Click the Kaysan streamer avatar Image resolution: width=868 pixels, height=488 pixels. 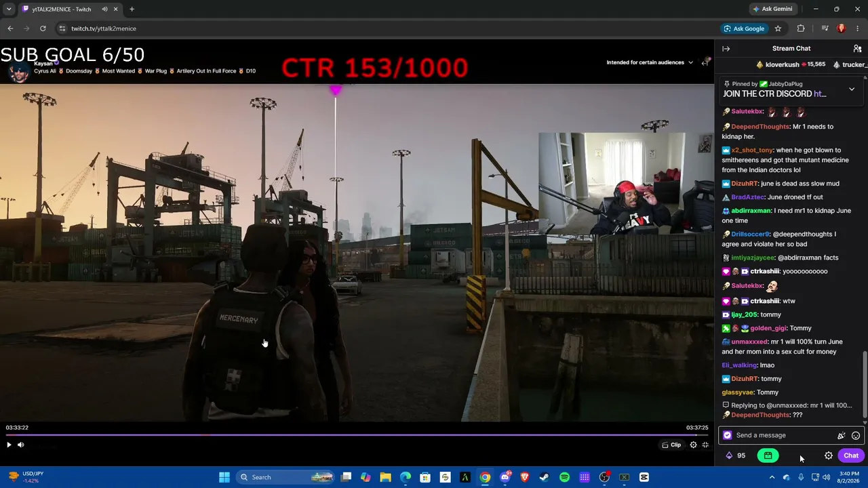(18, 73)
